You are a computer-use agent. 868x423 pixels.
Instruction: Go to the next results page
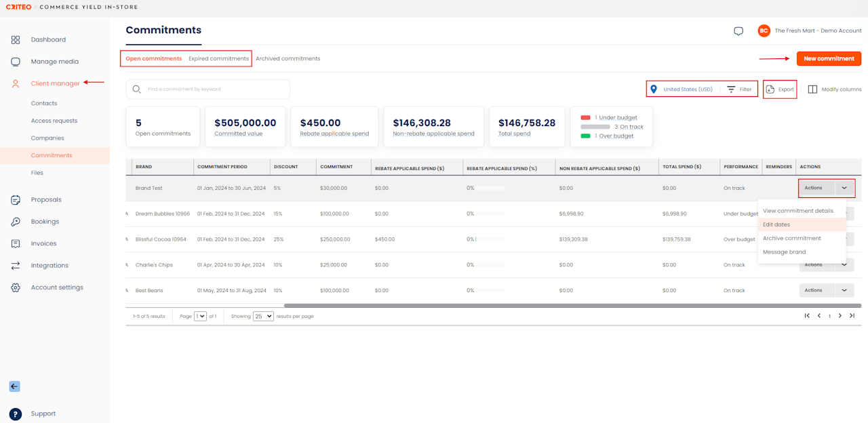tap(840, 316)
